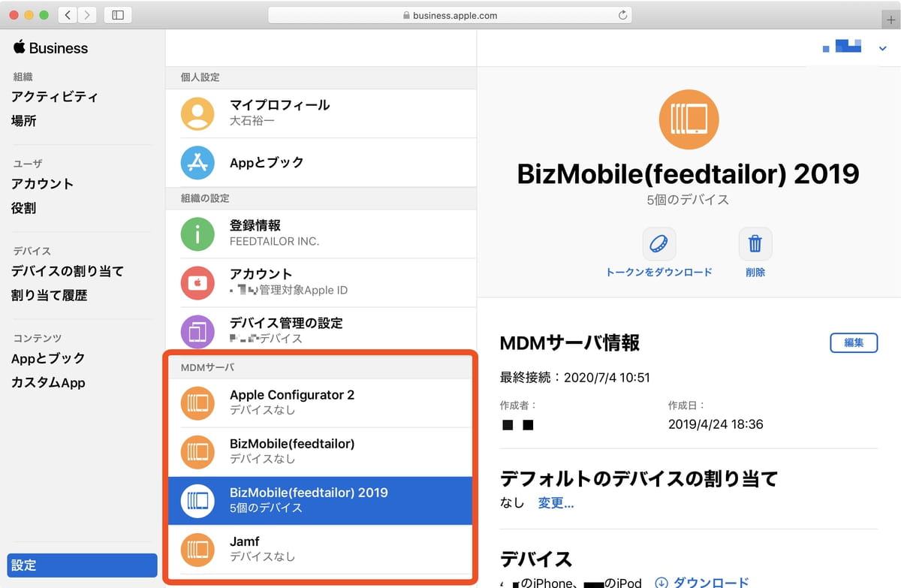Select the Jamf MDM server row
Viewport: 901px width, 588px height.
point(320,550)
